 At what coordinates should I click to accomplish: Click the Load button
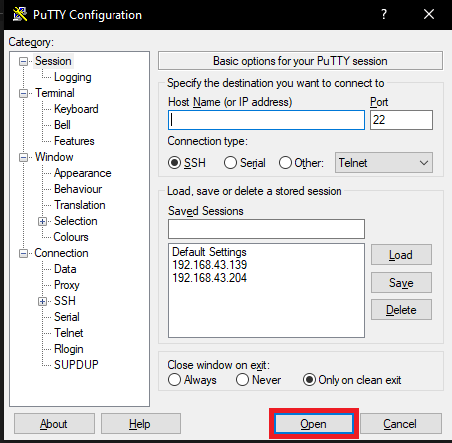(x=401, y=255)
